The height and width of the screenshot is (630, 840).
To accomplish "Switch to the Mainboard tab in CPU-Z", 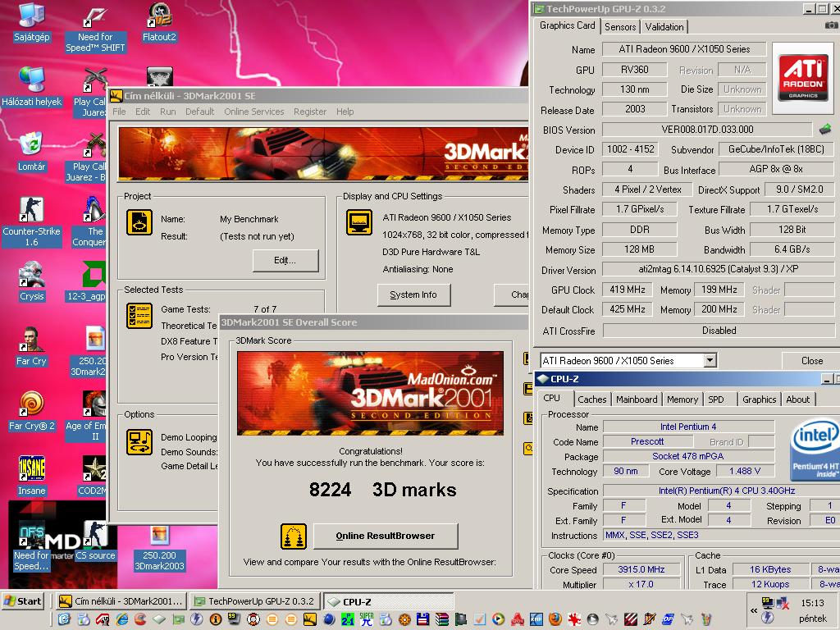I will coord(637,399).
